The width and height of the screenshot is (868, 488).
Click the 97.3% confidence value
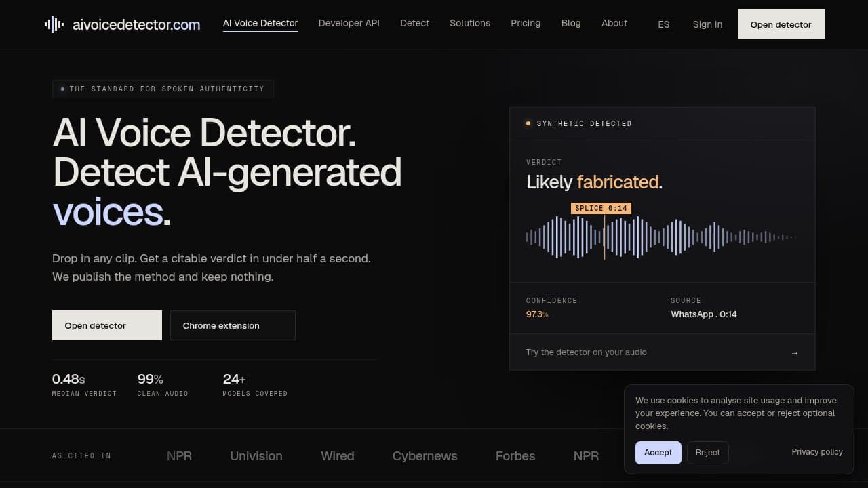tap(537, 314)
